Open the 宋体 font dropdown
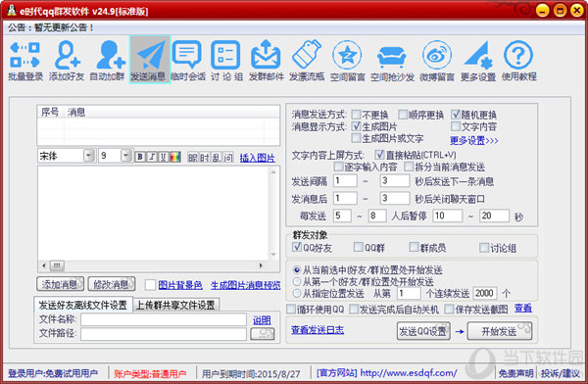This screenshot has height=384, width=588. [88, 155]
